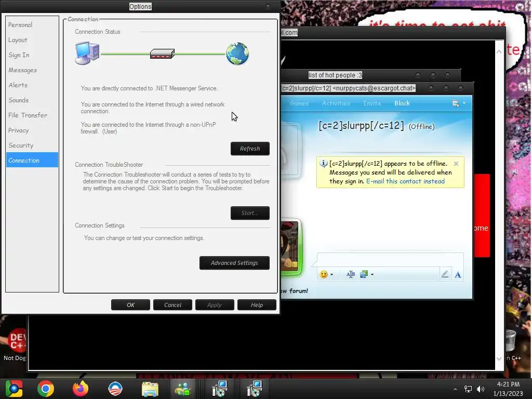Click the computer icon in Connection Status
532x399 pixels.
pyautogui.click(x=87, y=53)
